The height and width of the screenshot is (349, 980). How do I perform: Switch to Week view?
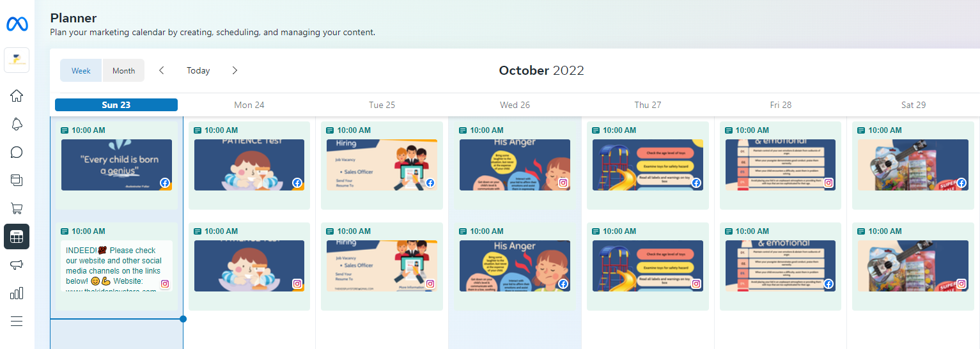coord(81,70)
